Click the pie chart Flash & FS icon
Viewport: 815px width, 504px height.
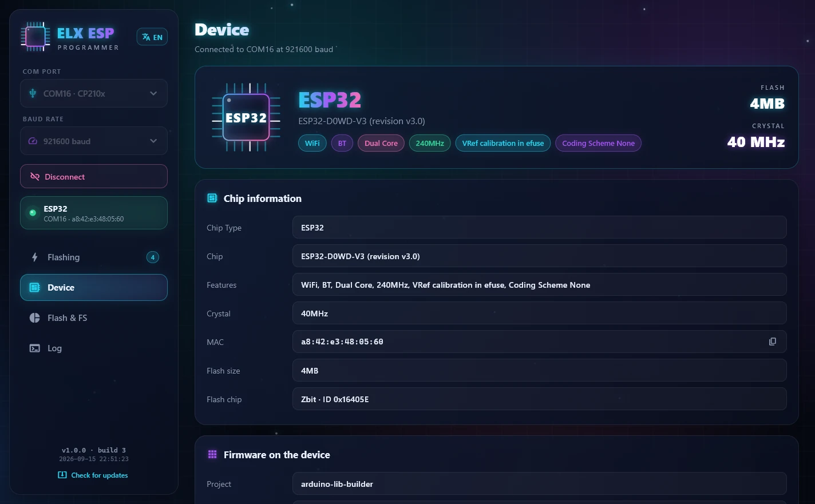click(35, 318)
